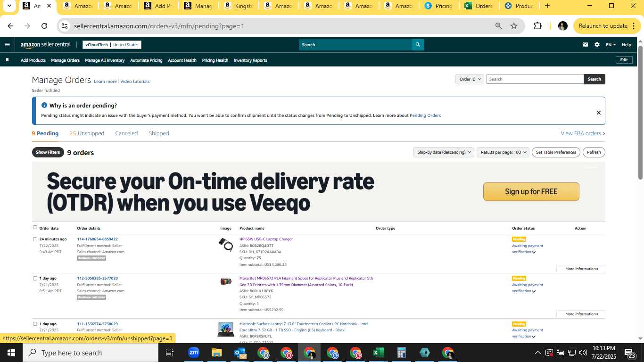Open MakerBot filament product thumbnail
The width and height of the screenshot is (644, 362).
[226, 281]
